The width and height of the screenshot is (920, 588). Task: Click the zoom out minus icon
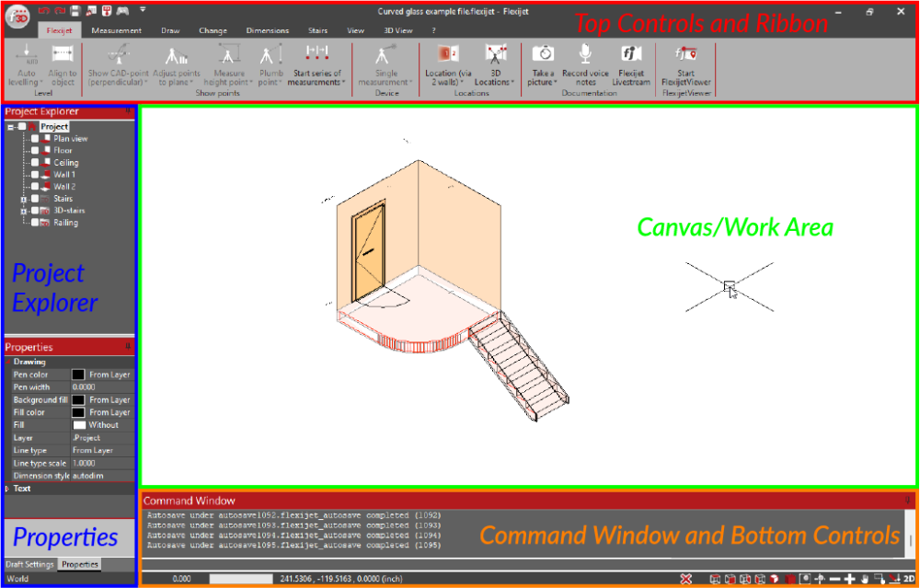tap(835, 579)
